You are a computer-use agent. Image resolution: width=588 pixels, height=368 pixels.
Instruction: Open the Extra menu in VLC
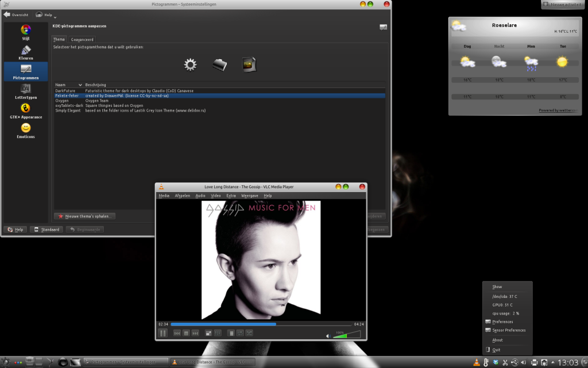tap(231, 195)
